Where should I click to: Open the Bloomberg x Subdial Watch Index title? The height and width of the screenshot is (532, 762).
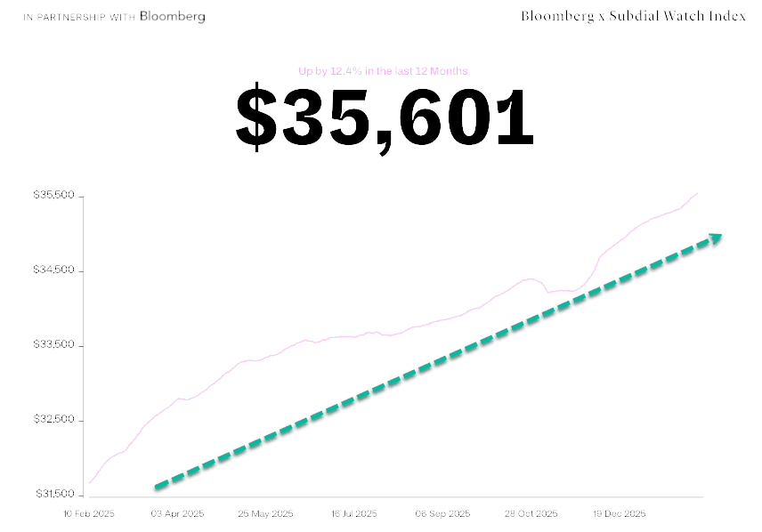point(633,16)
